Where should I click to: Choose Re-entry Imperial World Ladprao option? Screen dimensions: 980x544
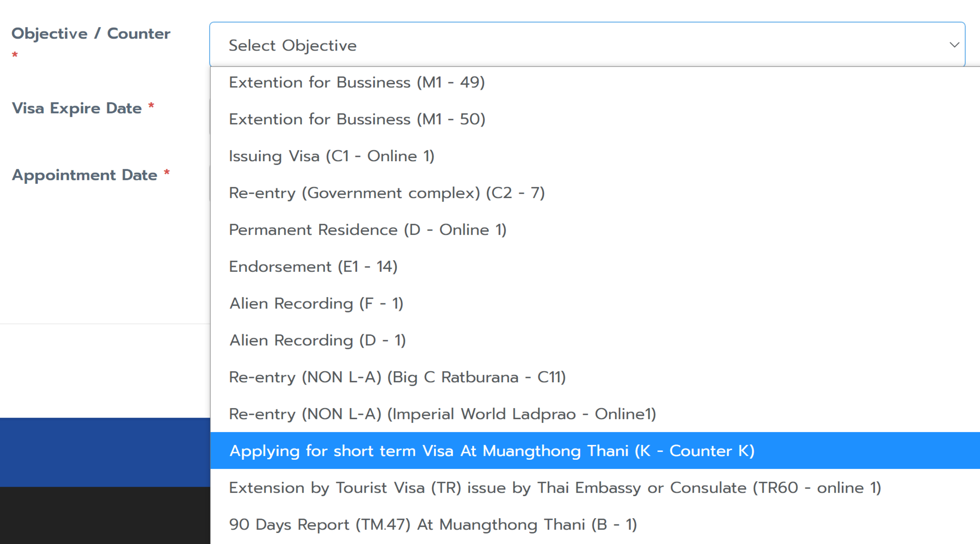(443, 414)
